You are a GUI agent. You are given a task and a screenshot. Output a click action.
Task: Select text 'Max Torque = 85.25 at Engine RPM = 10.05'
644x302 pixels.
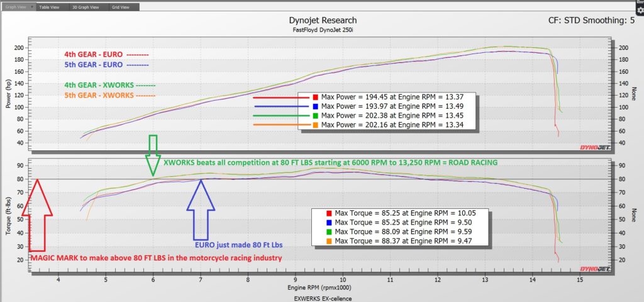point(407,213)
